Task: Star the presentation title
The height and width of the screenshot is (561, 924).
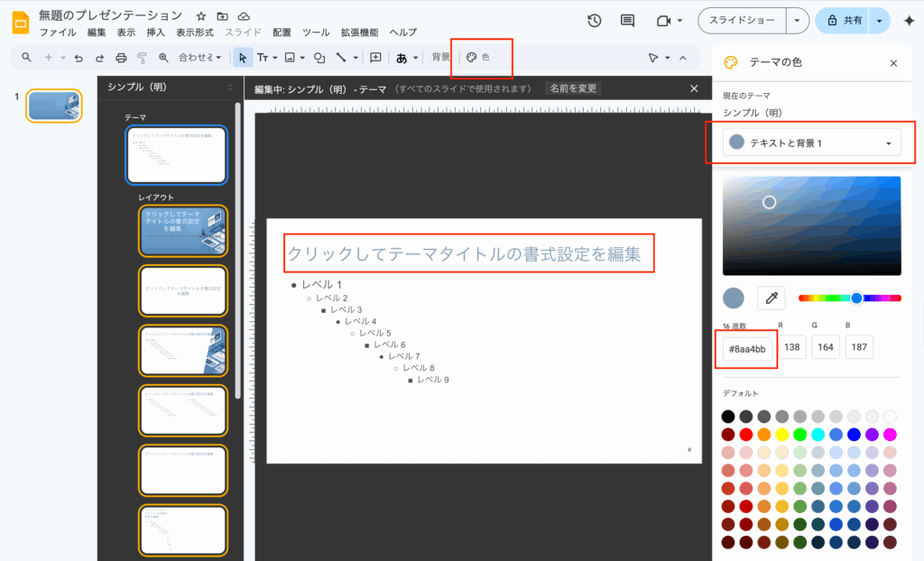Action: [200, 16]
